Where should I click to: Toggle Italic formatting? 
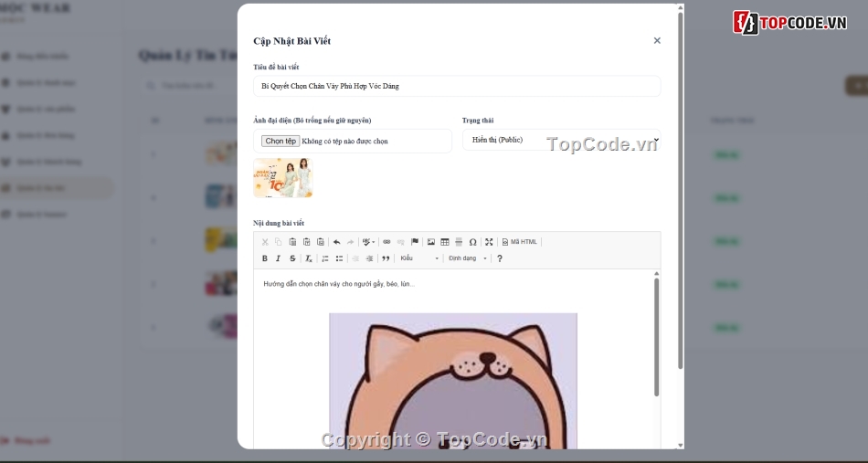[279, 258]
